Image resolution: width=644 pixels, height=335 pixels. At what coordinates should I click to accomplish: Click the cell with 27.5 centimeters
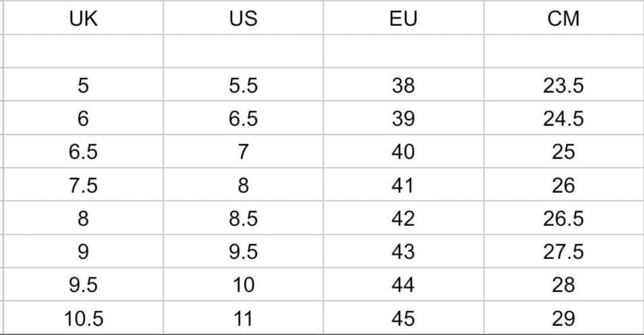pos(564,252)
